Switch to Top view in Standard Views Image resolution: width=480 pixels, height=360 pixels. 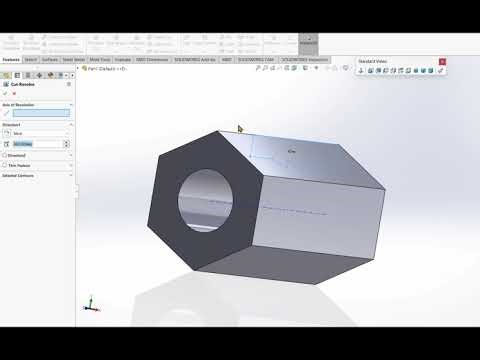click(401, 70)
